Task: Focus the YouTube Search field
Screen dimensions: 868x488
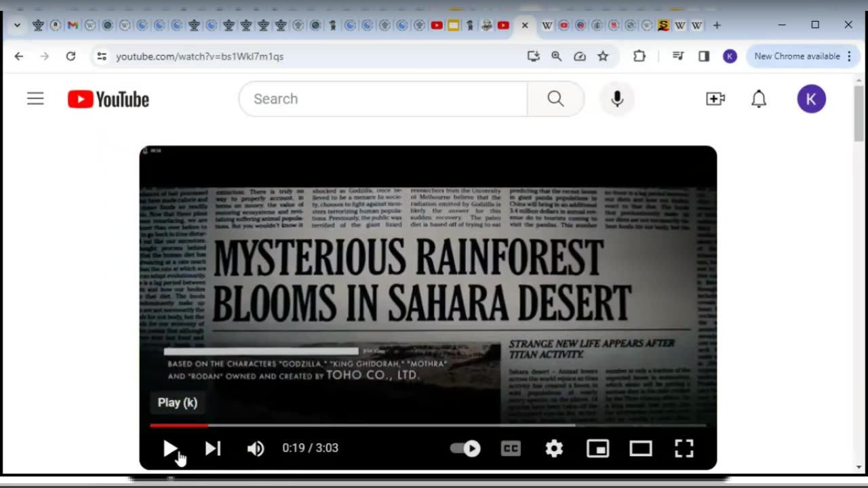Action: 383,99
